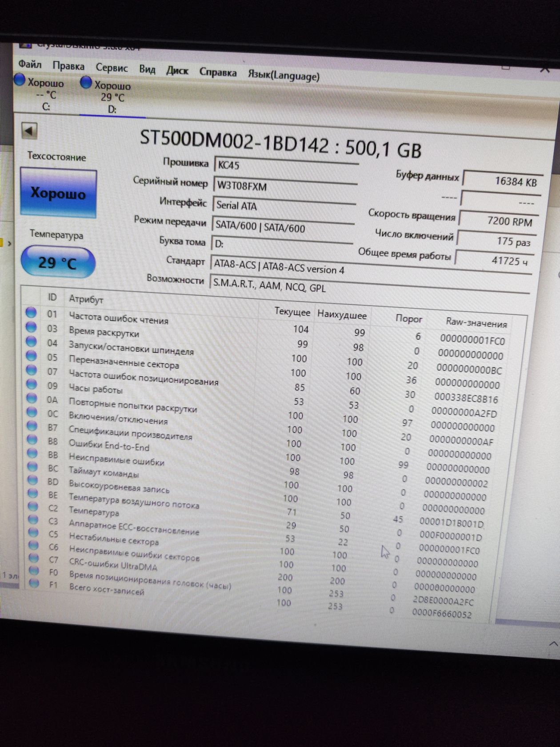Viewport: 560px width, 747px height.
Task: Click the ATA8-ACS standard field
Action: (x=371, y=267)
